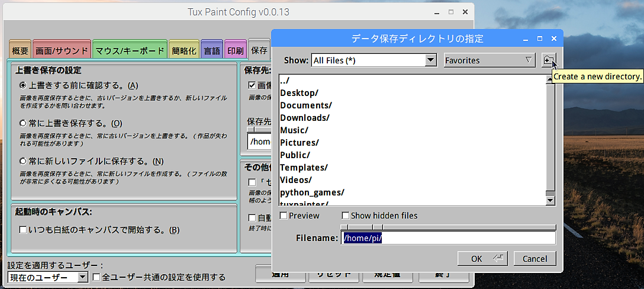Viewport: 644px width, 289px height.
Task: Click the /hom save path field in config window
Action: 259,142
